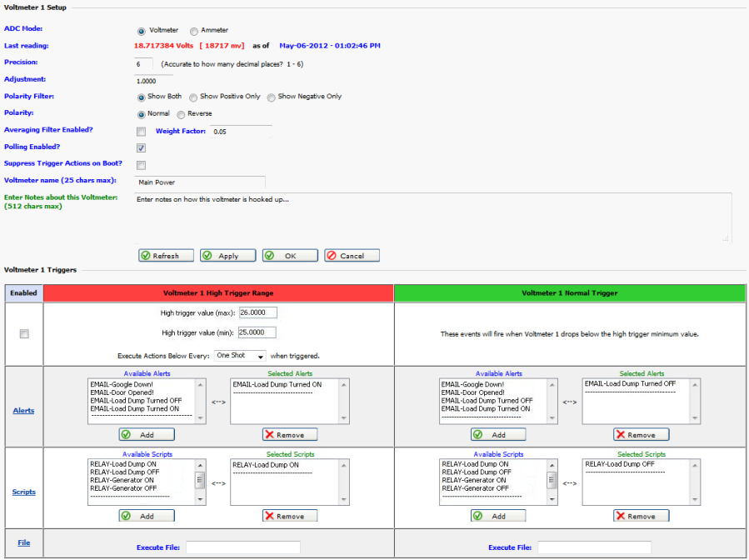The image size is (749, 560).
Task: Open the Alerts link in left column
Action: (x=23, y=411)
